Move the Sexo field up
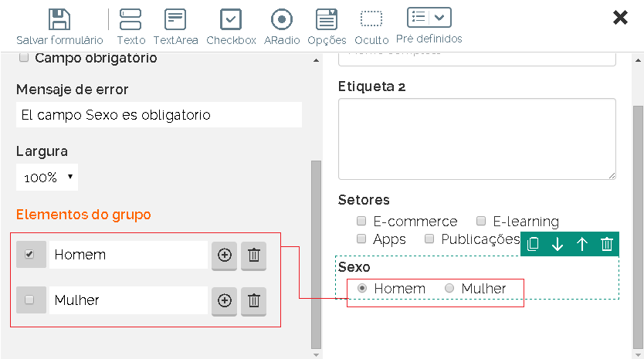The image size is (644, 359). point(582,244)
